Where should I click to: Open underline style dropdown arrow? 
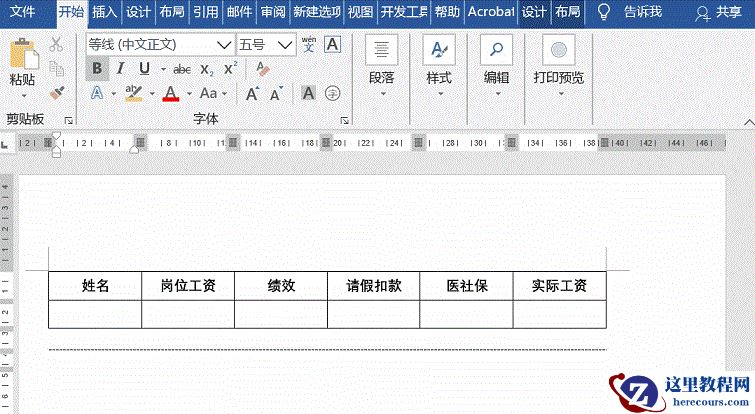coord(163,69)
